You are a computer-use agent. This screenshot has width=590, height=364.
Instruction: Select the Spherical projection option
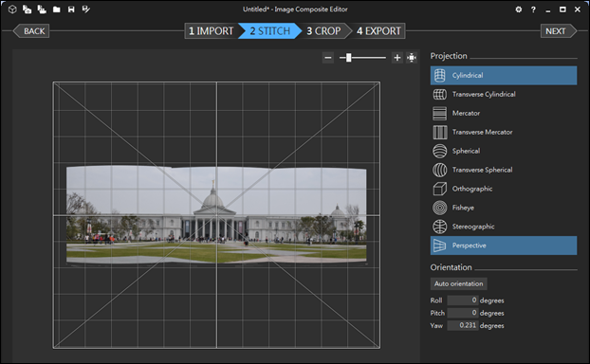[x=504, y=151]
